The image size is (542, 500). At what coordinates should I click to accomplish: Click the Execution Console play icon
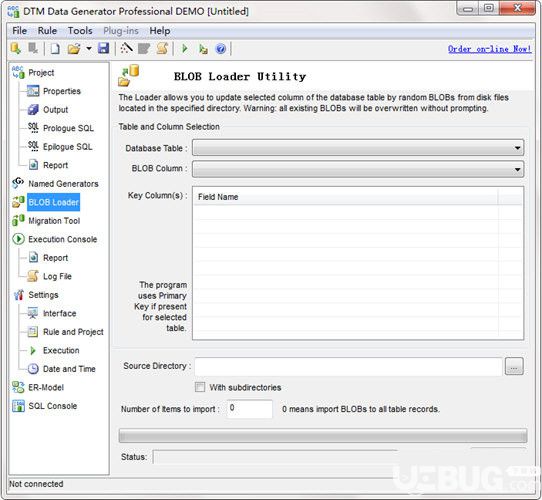coord(18,239)
